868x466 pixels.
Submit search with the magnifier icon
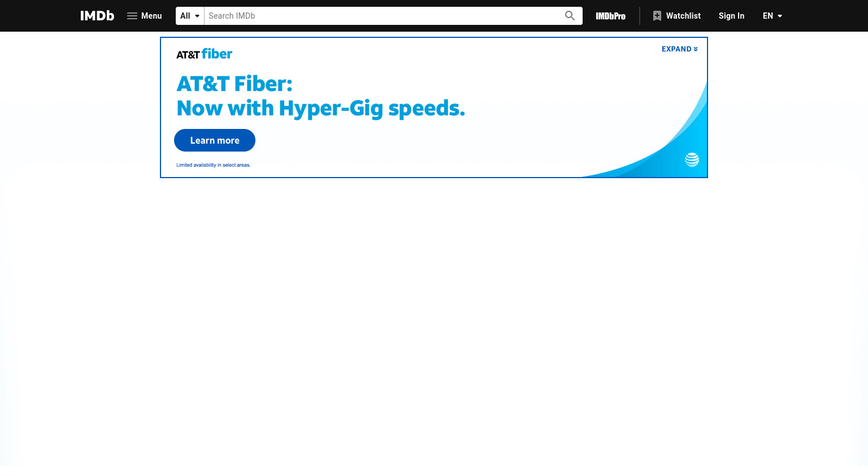point(570,16)
